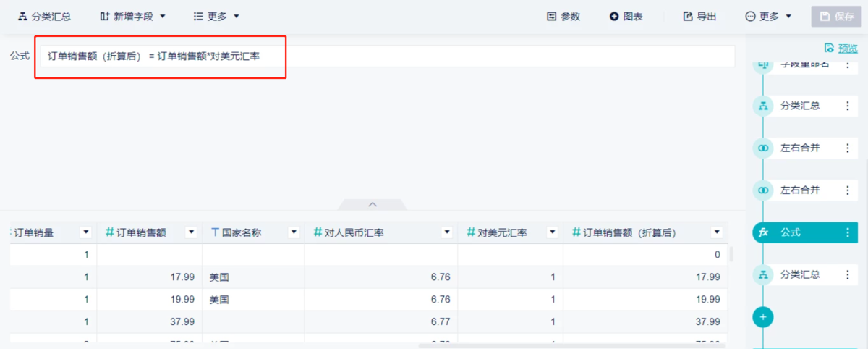Screen dimensions: 868x349
Task: Click the formula input field
Action: tap(387, 56)
